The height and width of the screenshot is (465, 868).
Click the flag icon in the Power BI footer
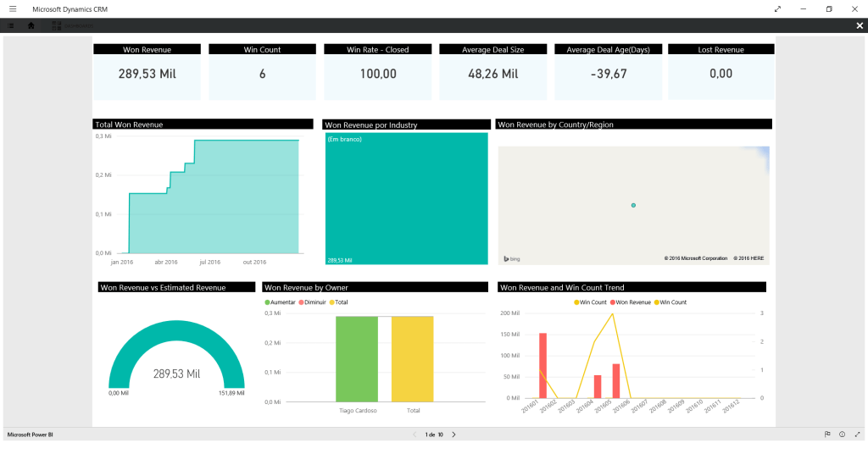coord(827,435)
